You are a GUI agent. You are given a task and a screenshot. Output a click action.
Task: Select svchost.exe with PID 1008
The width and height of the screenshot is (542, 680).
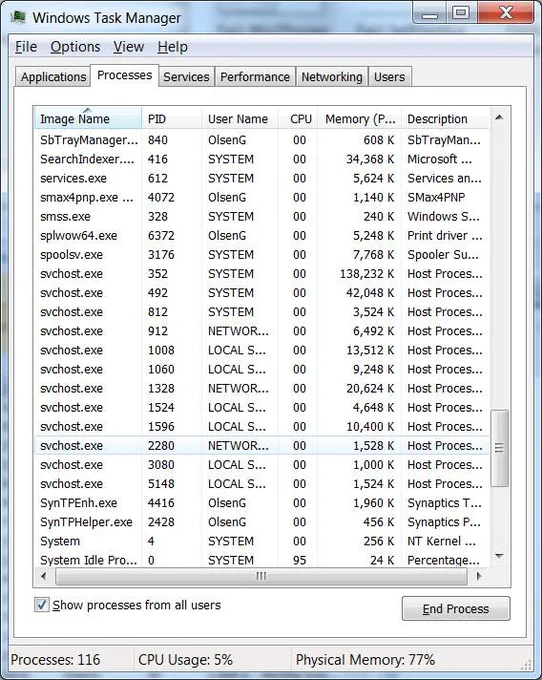261,350
